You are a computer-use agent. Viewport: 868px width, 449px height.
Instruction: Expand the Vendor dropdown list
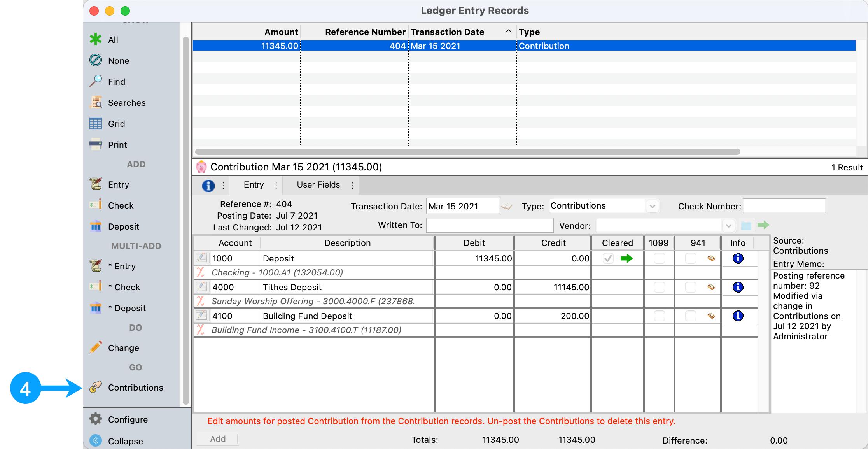tap(728, 226)
